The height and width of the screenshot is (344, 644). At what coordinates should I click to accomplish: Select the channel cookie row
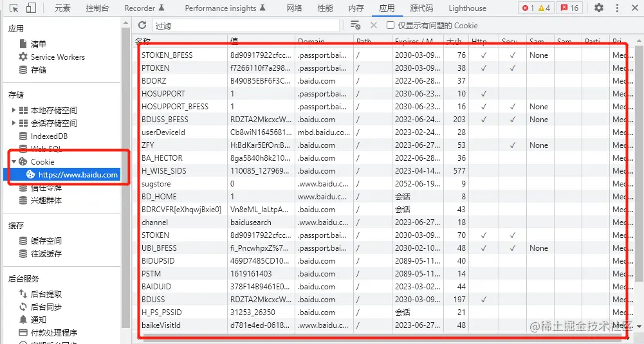[x=382, y=222]
